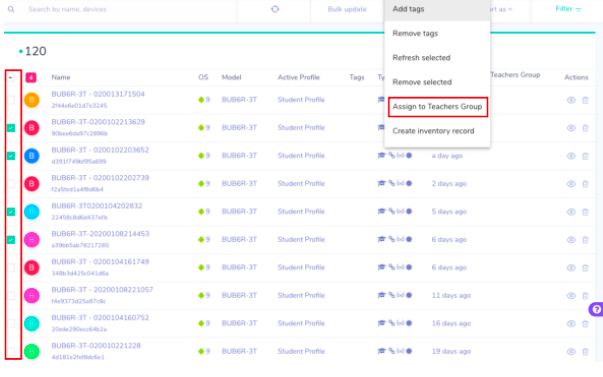View eye icon for BUB6R-3T-0200102213629
Image resolution: width=603 pixels, height=377 pixels.
[571, 128]
